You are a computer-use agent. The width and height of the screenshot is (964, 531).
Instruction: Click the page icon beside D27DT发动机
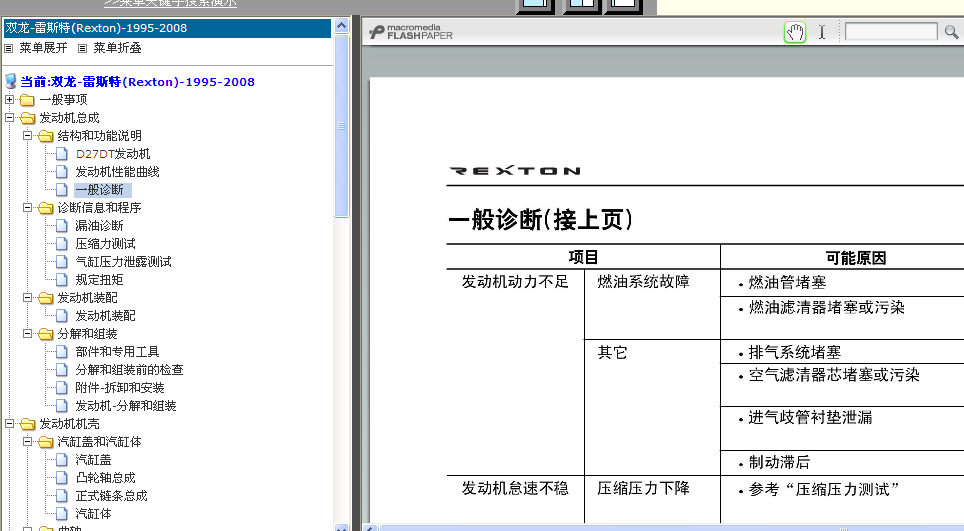(x=61, y=154)
